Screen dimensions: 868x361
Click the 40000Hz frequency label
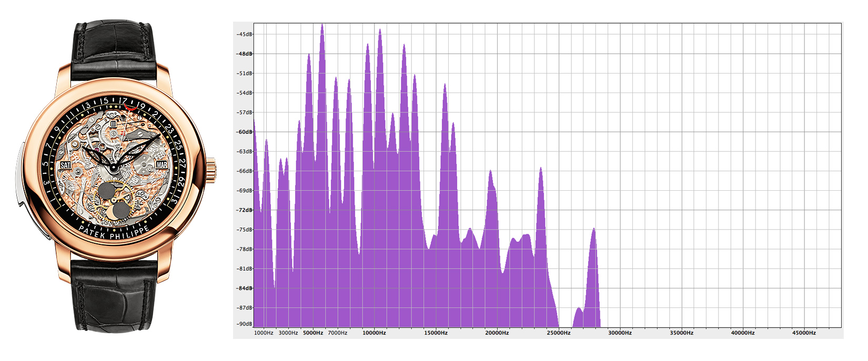743,333
